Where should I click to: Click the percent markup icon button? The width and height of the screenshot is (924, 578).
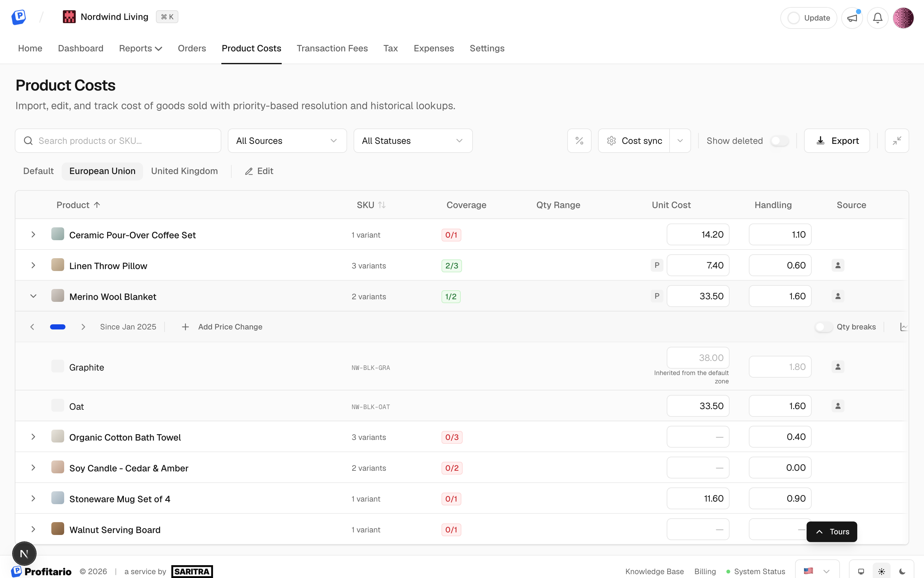579,141
